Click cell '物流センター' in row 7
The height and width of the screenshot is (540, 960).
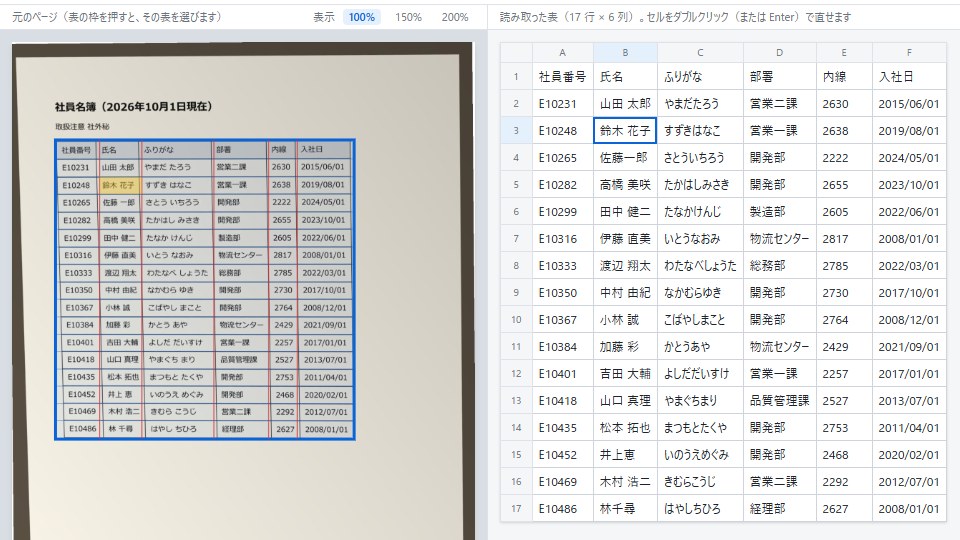pos(779,238)
